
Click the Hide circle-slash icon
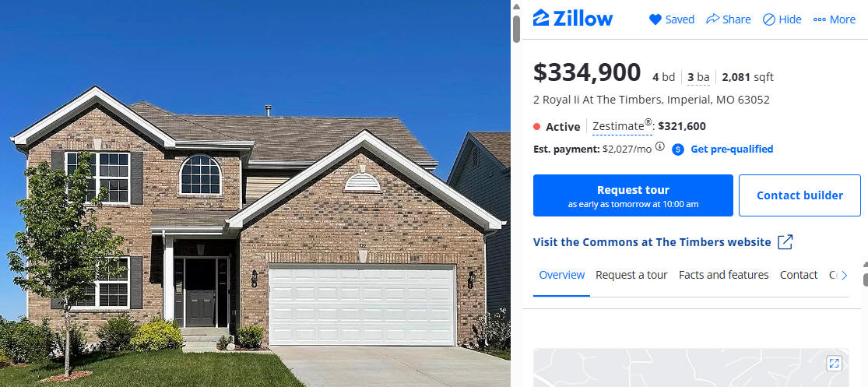tap(769, 19)
